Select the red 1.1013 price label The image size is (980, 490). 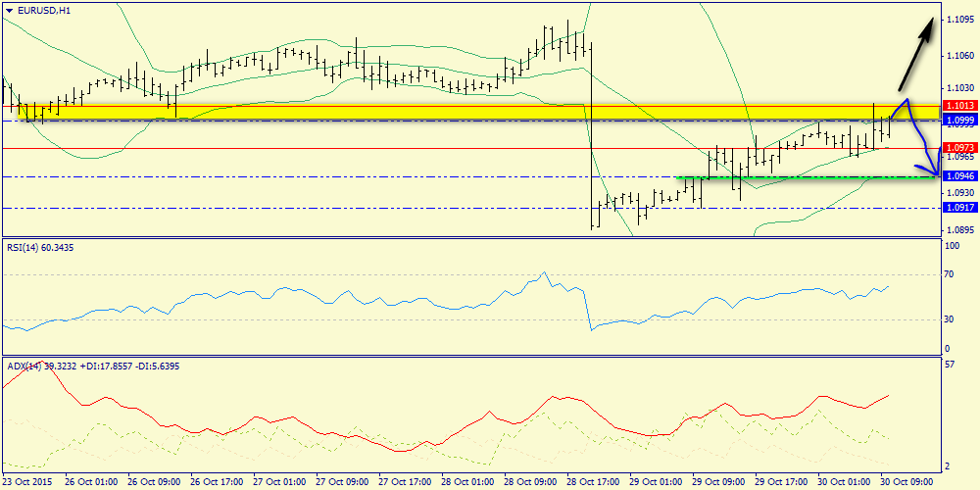tap(958, 105)
